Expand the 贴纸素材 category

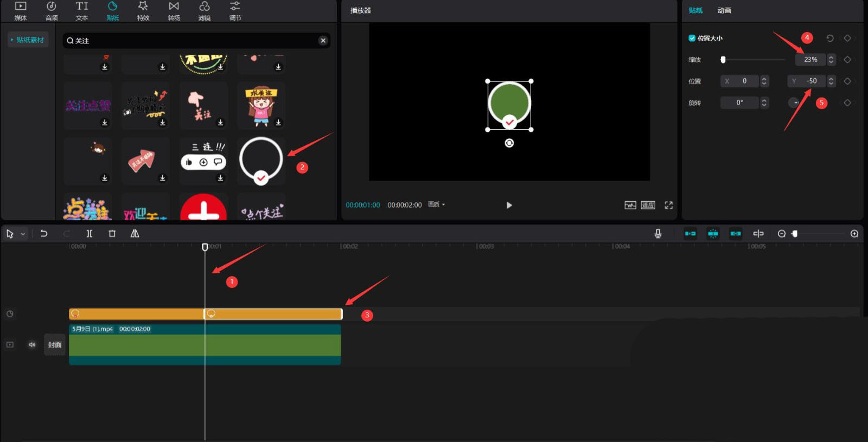pyautogui.click(x=28, y=40)
